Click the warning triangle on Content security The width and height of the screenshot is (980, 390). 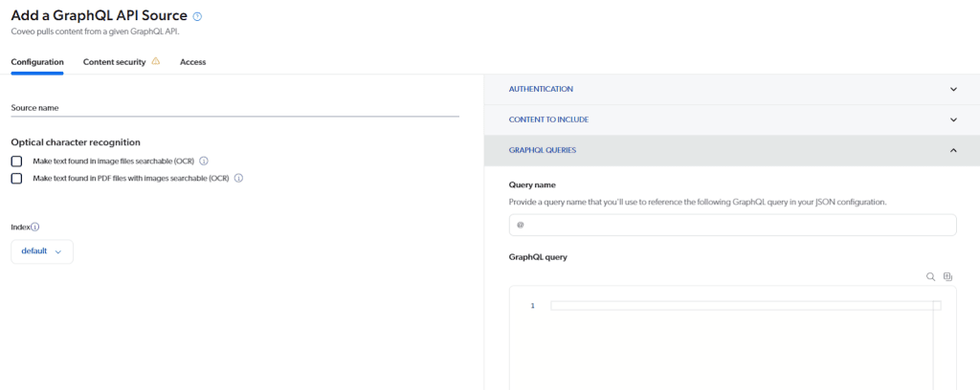(x=156, y=61)
